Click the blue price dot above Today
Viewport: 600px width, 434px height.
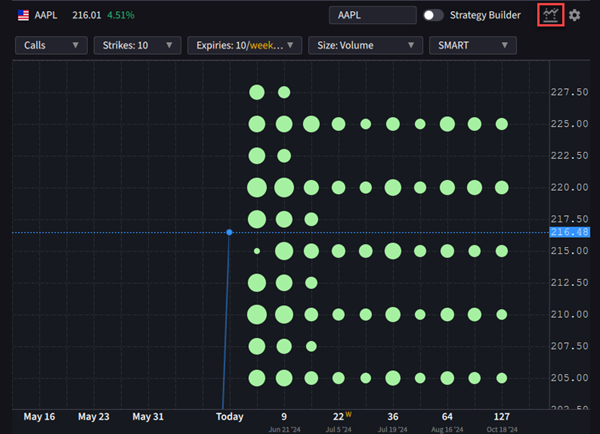click(x=229, y=232)
